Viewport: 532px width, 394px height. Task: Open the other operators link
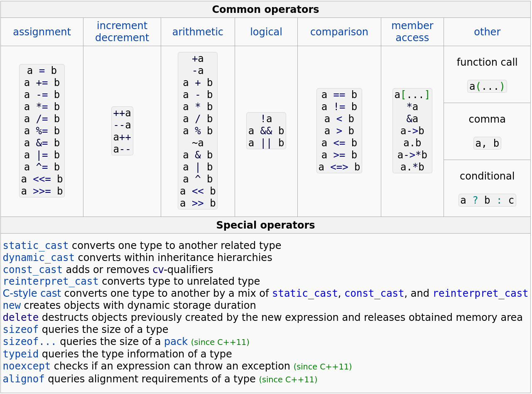487,32
